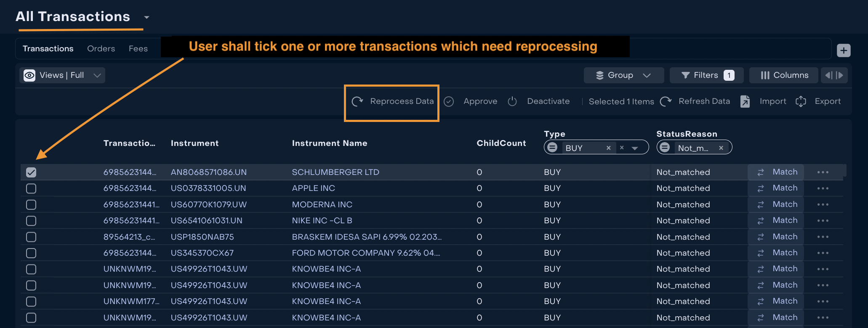Select the NIKE INC -CL B checkbox
Screen dimensions: 868x328
click(x=31, y=221)
